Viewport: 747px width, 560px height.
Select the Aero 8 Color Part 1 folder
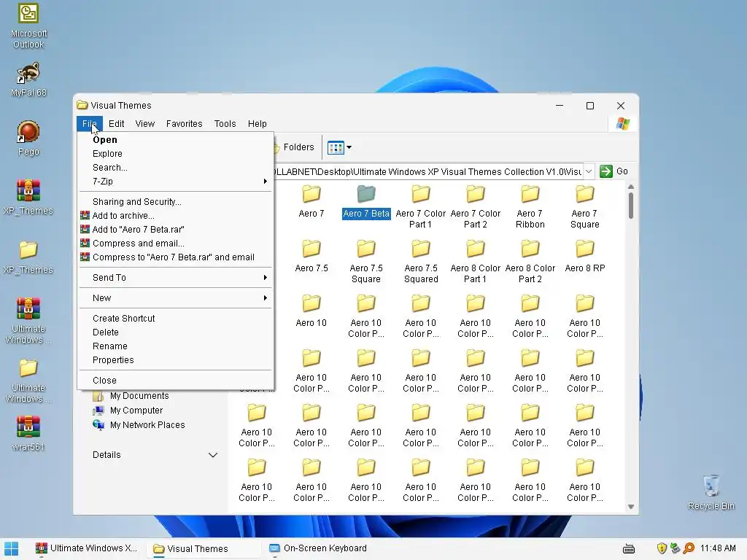[x=476, y=262]
